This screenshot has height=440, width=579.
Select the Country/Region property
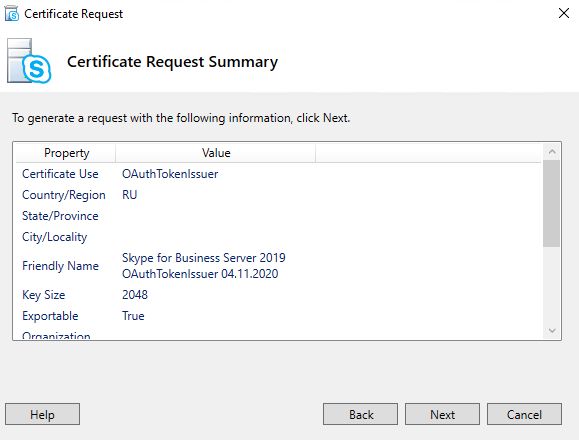tap(64, 195)
